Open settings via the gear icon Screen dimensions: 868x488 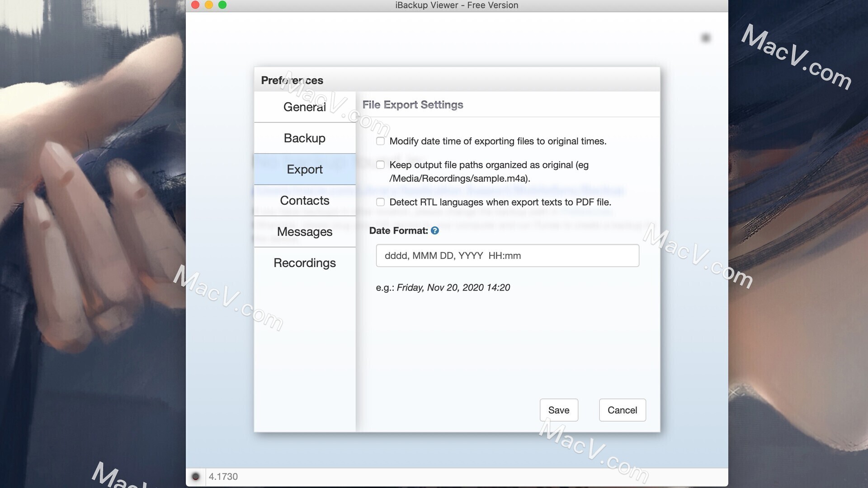[706, 38]
